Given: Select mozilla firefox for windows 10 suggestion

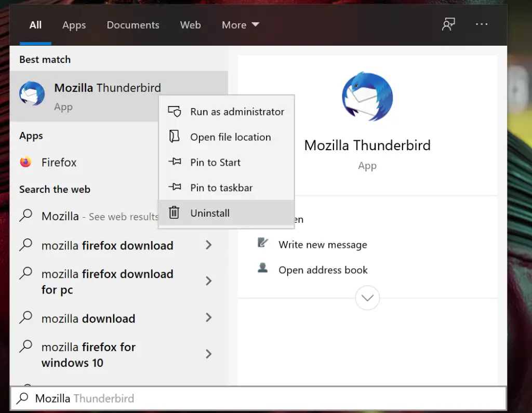Looking at the screenshot, I should click(x=88, y=355).
